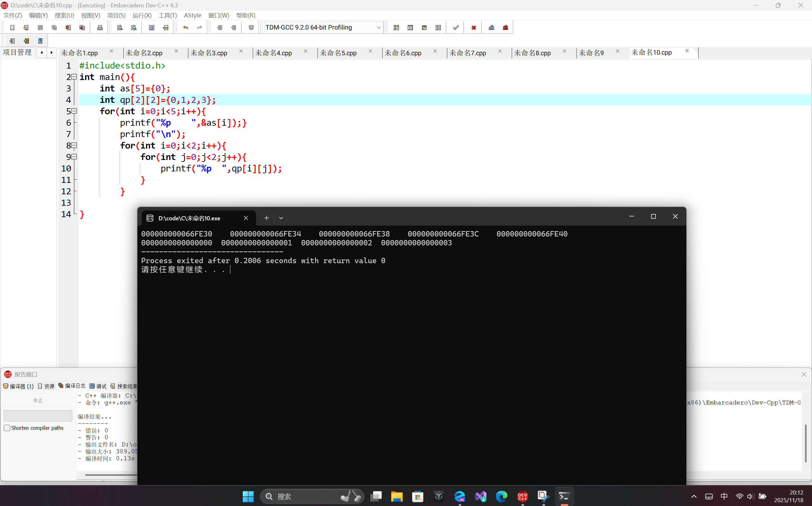Click the 中止 abort button
Screen dimensions: 812x506
pyautogui.click(x=38, y=400)
